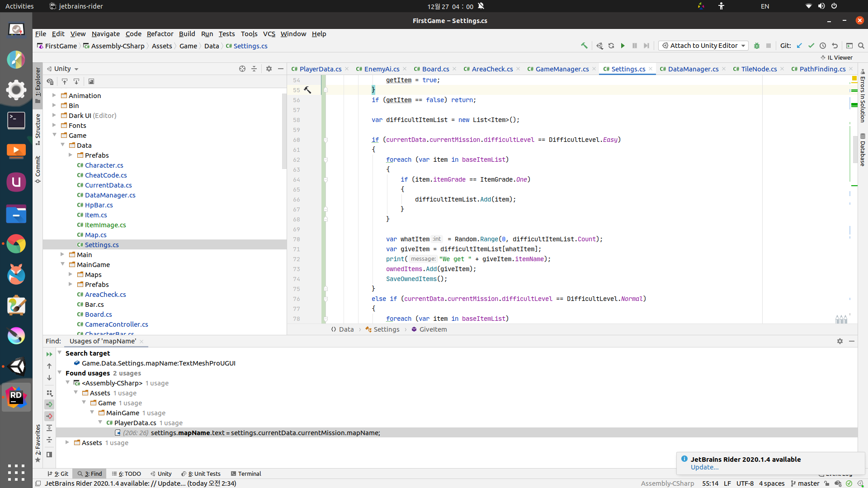
Task: Click Expand All icon in Find panel
Action: tap(49, 428)
